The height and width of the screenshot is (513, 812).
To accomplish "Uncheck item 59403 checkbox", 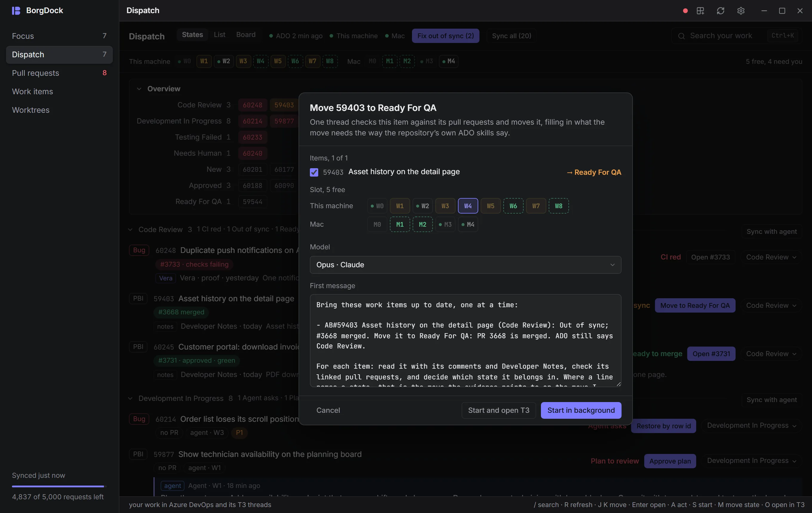I will [x=314, y=172].
